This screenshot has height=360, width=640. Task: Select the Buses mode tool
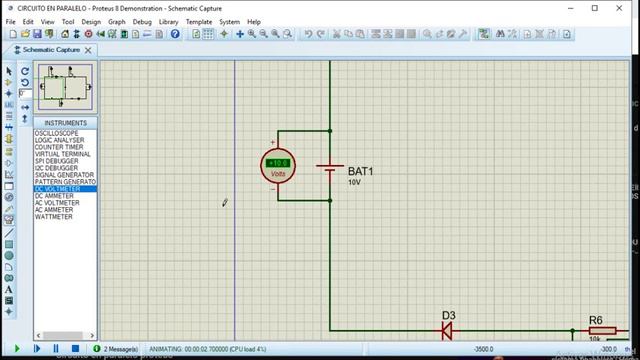point(9,127)
